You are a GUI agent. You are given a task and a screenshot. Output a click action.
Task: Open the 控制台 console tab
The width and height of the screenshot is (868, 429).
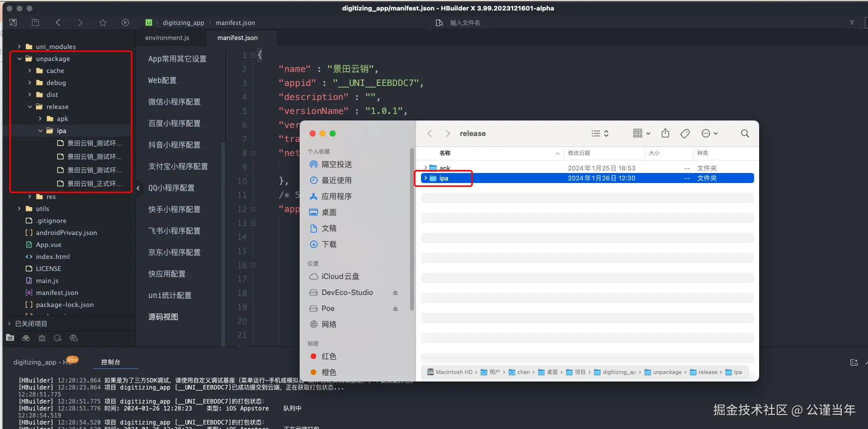click(x=110, y=362)
